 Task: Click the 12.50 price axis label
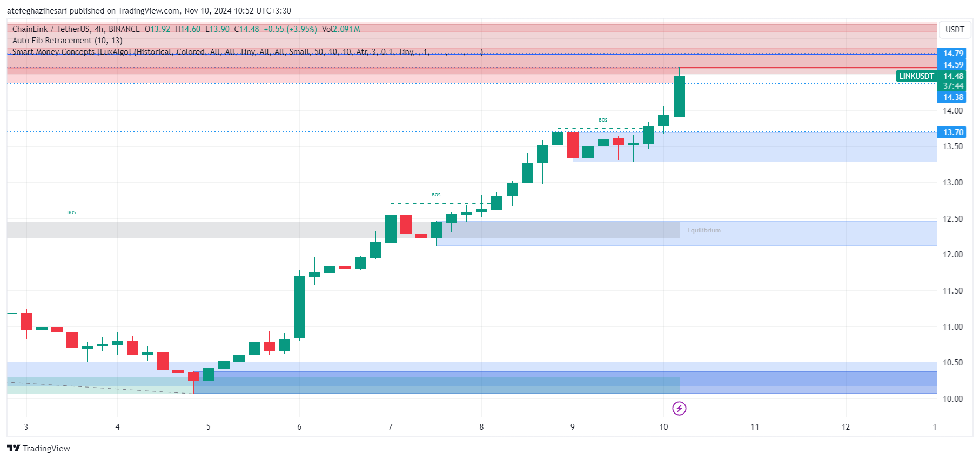click(953, 219)
